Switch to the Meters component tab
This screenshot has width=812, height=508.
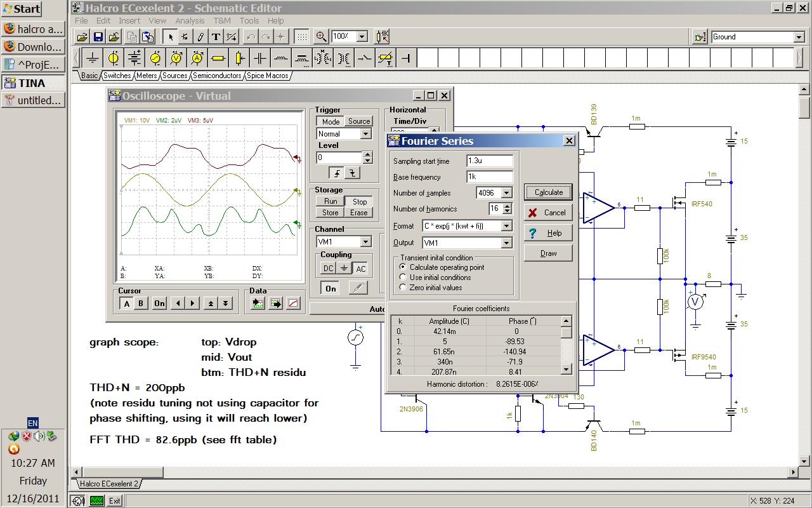tap(147, 76)
